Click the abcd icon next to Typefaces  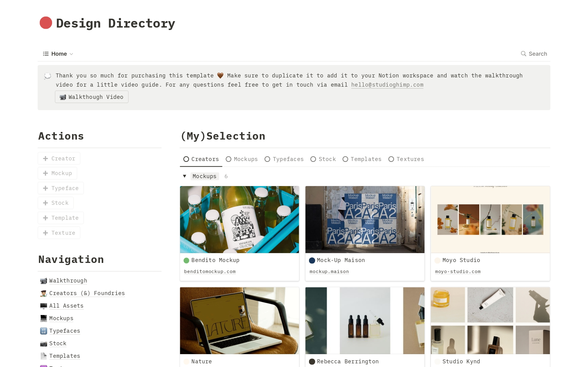pos(43,331)
